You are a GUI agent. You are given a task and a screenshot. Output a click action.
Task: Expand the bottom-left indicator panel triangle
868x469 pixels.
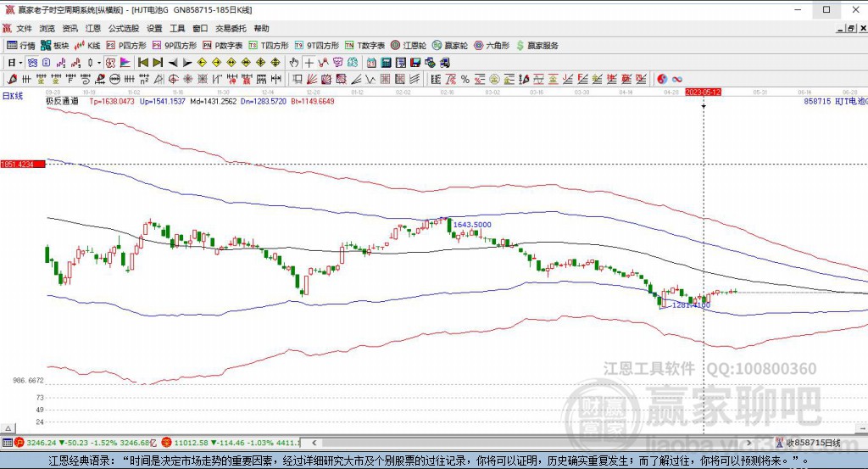[x=8, y=428]
